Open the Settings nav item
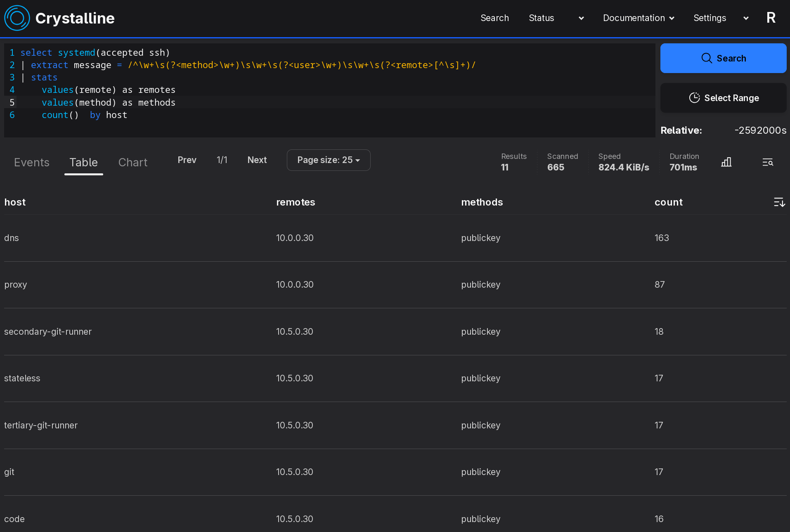 [x=710, y=18]
